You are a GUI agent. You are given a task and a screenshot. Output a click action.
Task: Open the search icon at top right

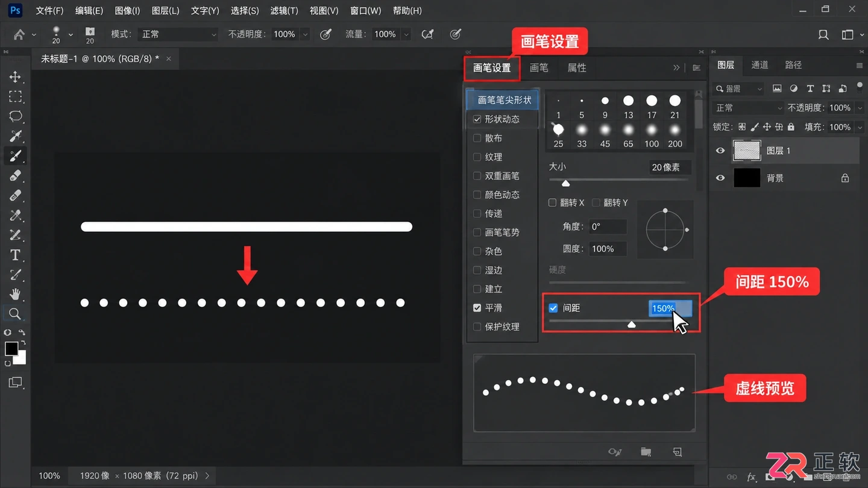coord(823,34)
